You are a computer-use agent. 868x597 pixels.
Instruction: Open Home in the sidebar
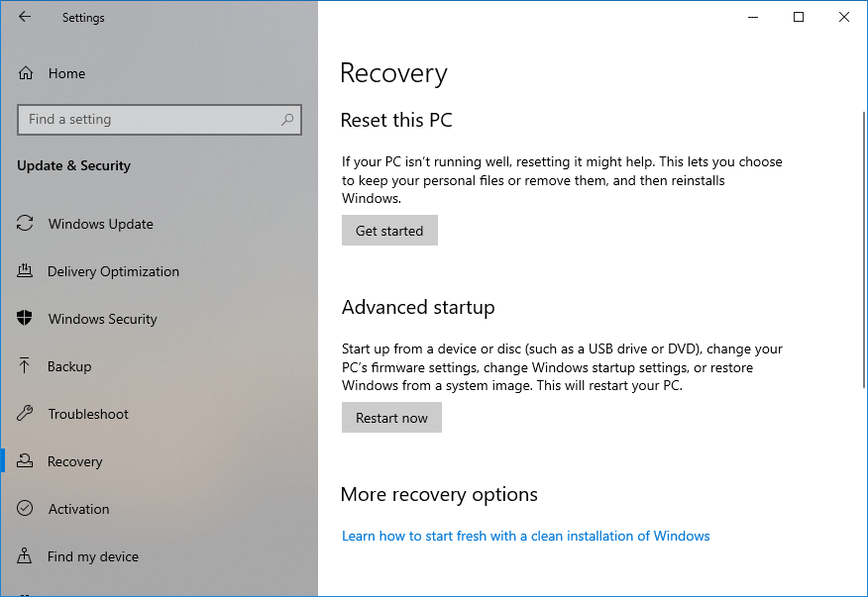[66, 73]
